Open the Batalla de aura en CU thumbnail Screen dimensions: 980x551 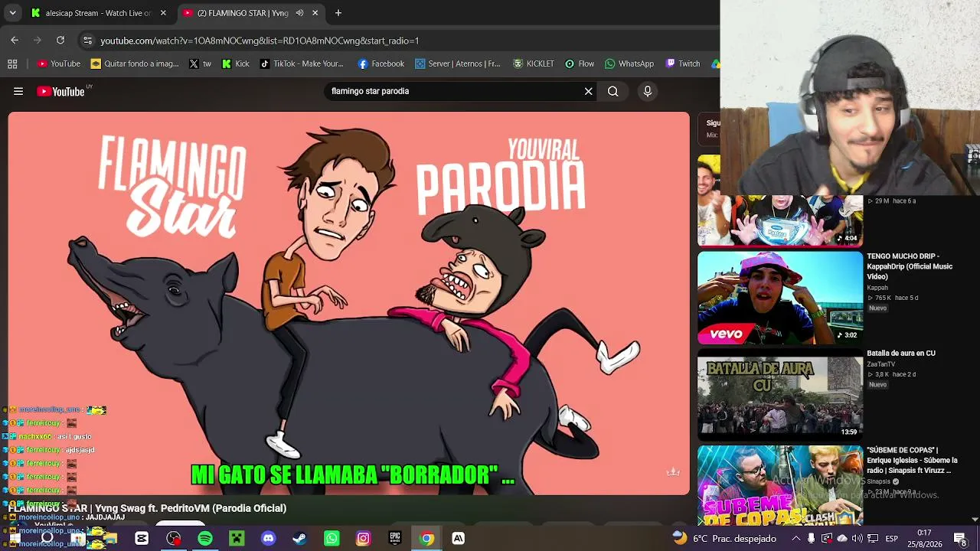pos(779,395)
